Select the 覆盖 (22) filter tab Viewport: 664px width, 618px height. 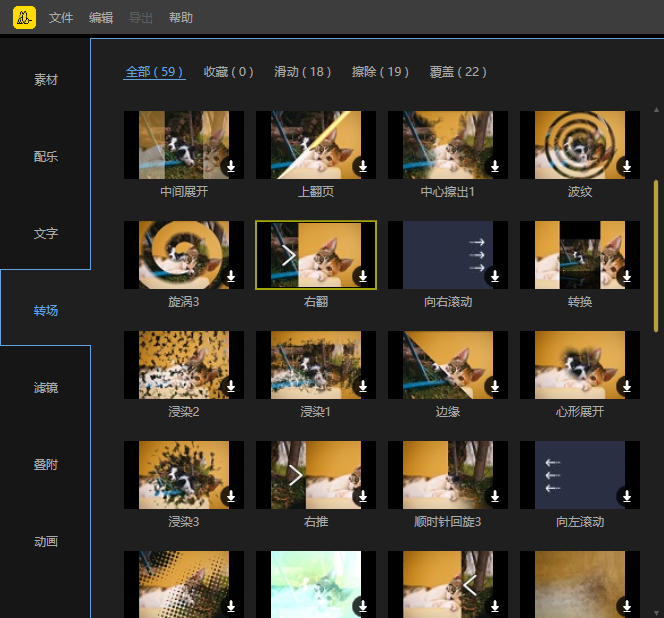(x=458, y=72)
